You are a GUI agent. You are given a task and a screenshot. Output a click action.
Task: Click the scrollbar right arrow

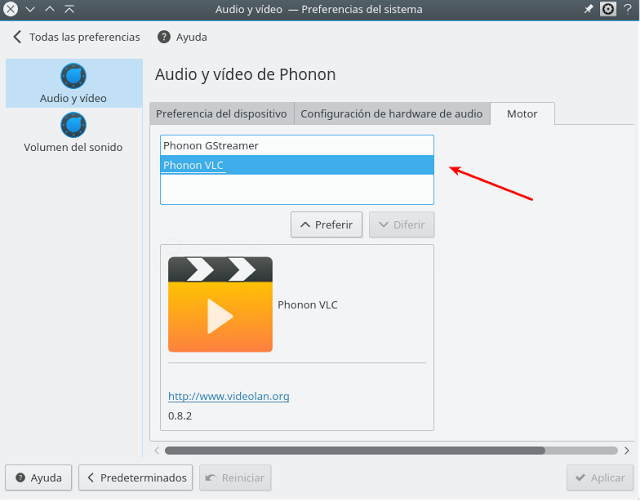click(x=627, y=451)
